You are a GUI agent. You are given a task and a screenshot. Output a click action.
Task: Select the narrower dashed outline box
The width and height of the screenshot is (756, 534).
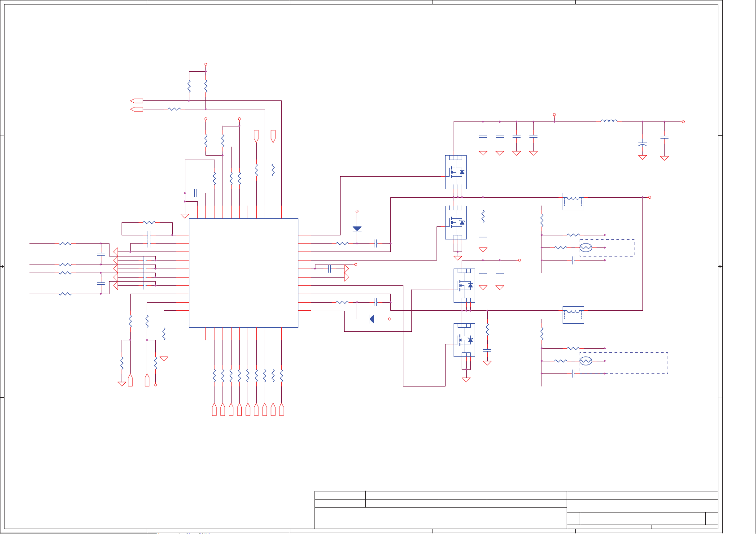tap(607, 248)
